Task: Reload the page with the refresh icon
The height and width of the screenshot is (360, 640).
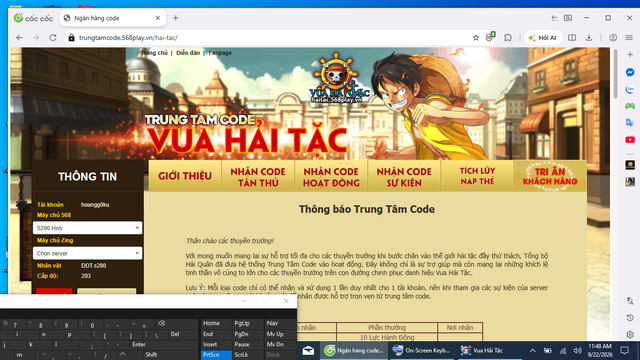Action: 53,38
